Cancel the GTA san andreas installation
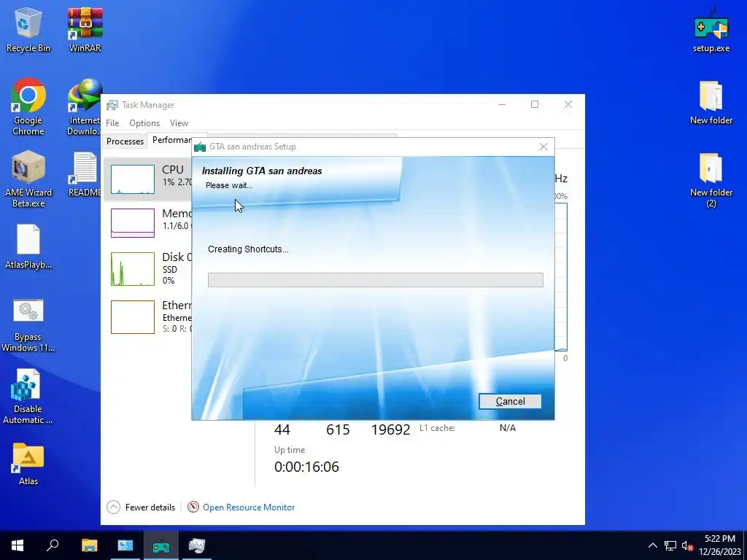Image resolution: width=747 pixels, height=560 pixels. [x=510, y=402]
